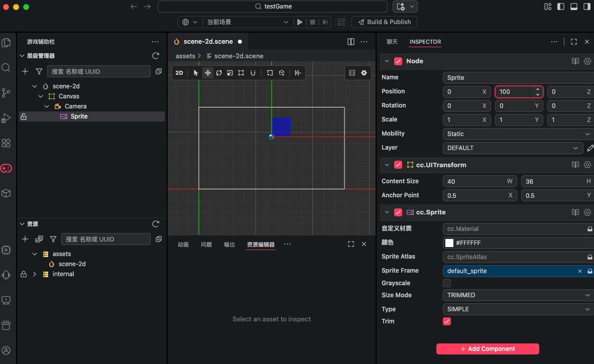Click the Add Component button
The image size is (594, 364).
(488, 349)
